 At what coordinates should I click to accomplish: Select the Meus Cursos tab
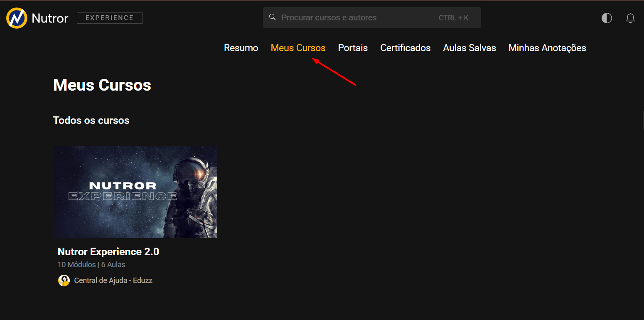pos(298,48)
